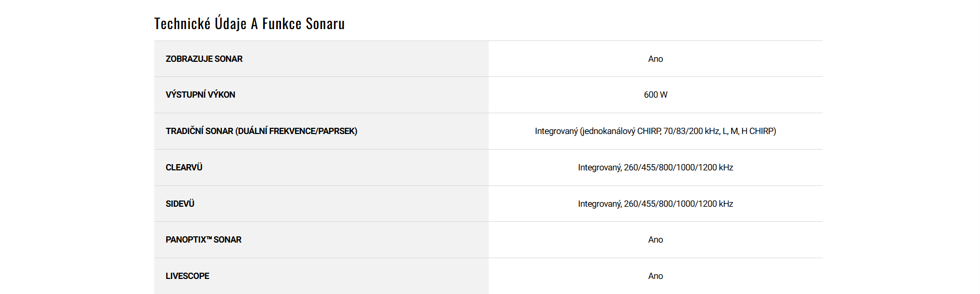Select the SIDEVÜ row label
Viewport: 980px width, 294px height.
point(180,204)
